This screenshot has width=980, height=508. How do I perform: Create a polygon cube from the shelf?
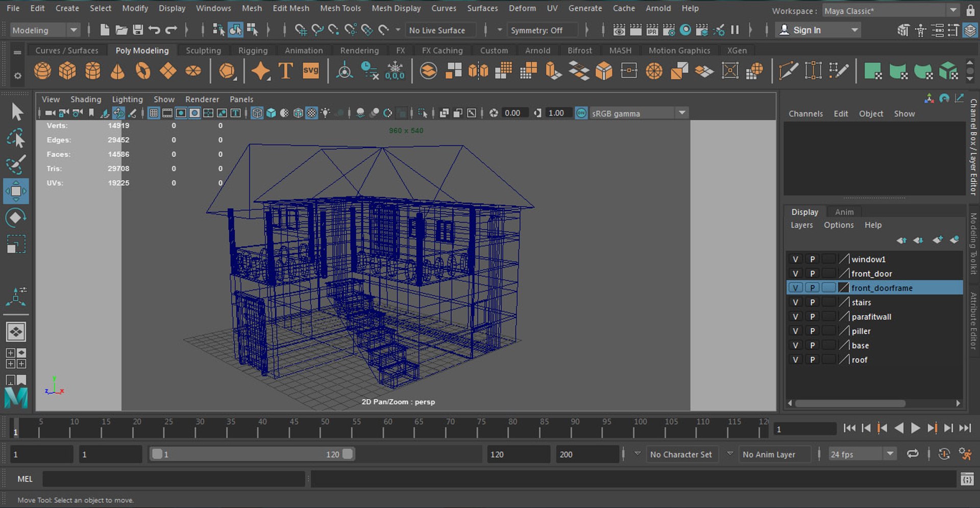[67, 70]
